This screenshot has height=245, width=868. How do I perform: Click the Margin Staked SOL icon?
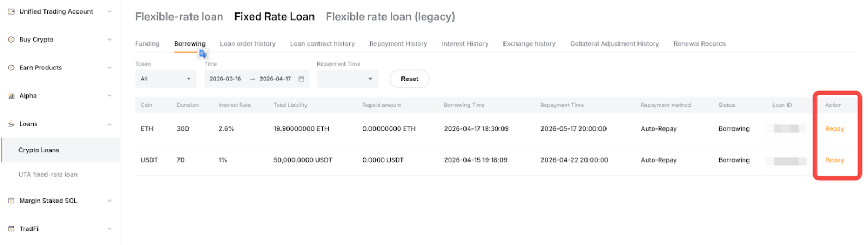click(11, 201)
